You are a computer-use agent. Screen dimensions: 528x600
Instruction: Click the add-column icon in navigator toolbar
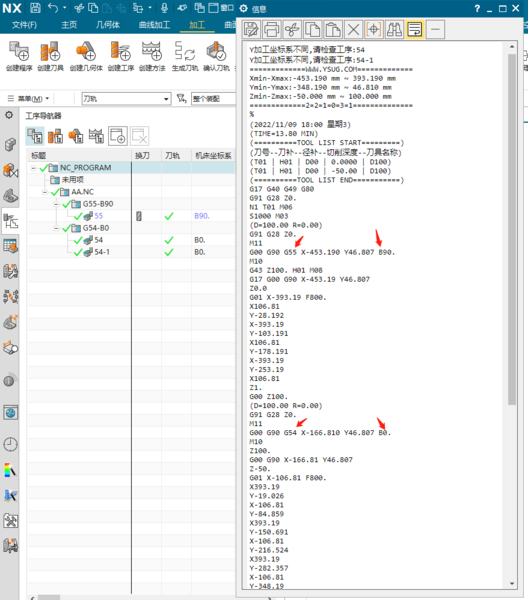pyautogui.click(x=117, y=136)
